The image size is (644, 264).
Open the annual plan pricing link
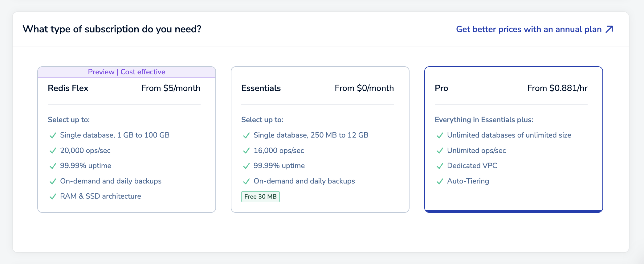tap(529, 29)
